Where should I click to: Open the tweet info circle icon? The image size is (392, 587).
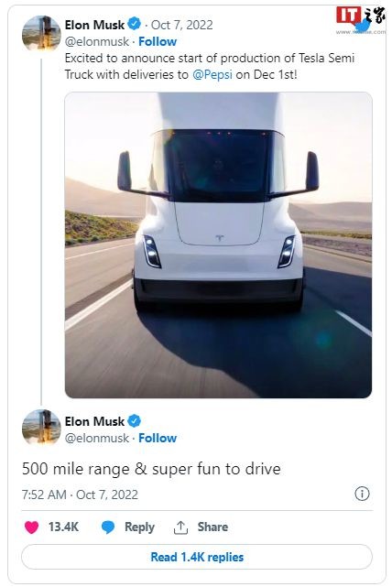tap(362, 494)
